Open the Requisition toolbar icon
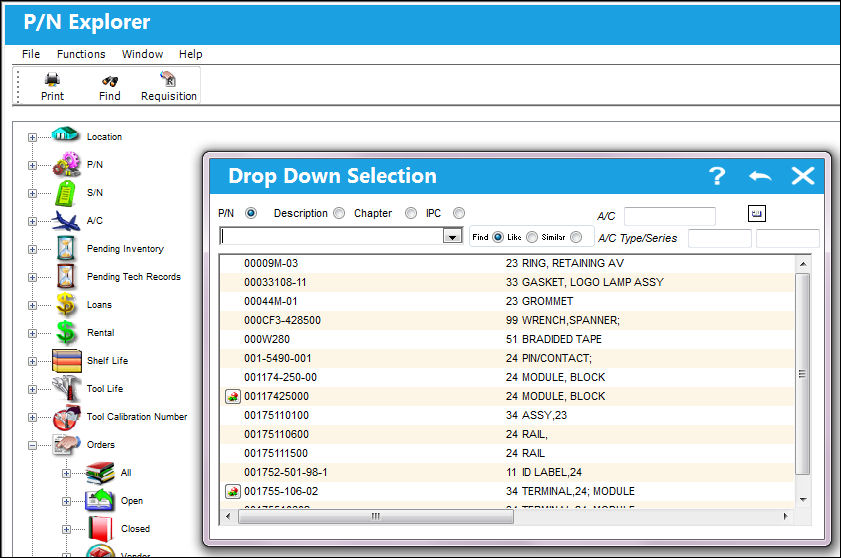The image size is (841, 558). coord(168,79)
